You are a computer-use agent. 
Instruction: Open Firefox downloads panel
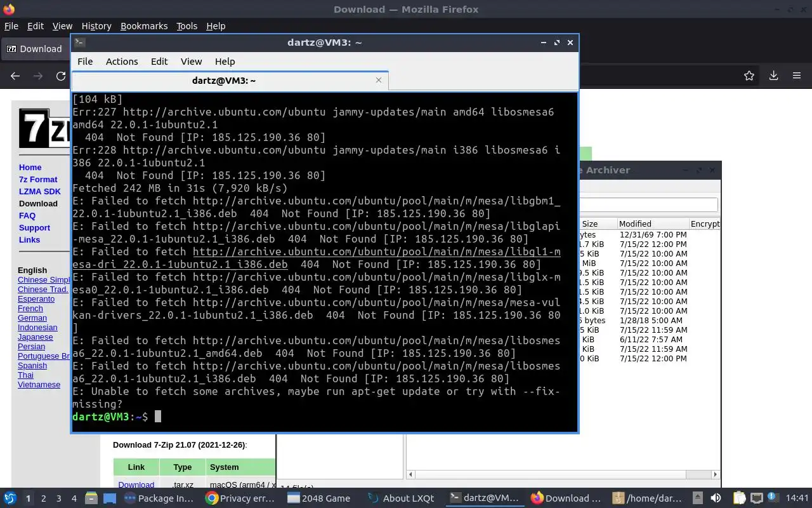tap(773, 76)
